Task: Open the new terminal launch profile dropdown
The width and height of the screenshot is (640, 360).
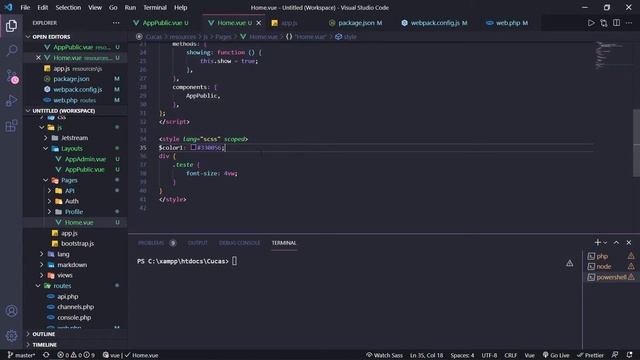Action: [605, 242]
